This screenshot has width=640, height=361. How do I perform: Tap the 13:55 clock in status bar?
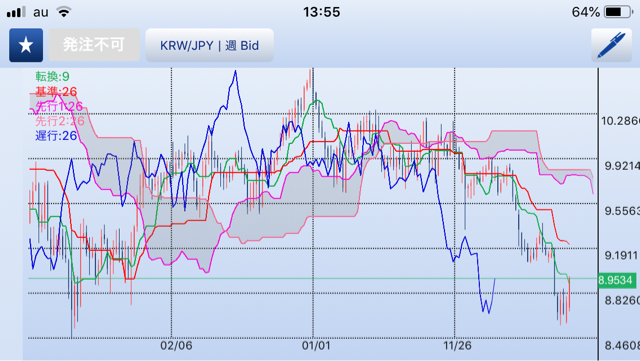322,12
